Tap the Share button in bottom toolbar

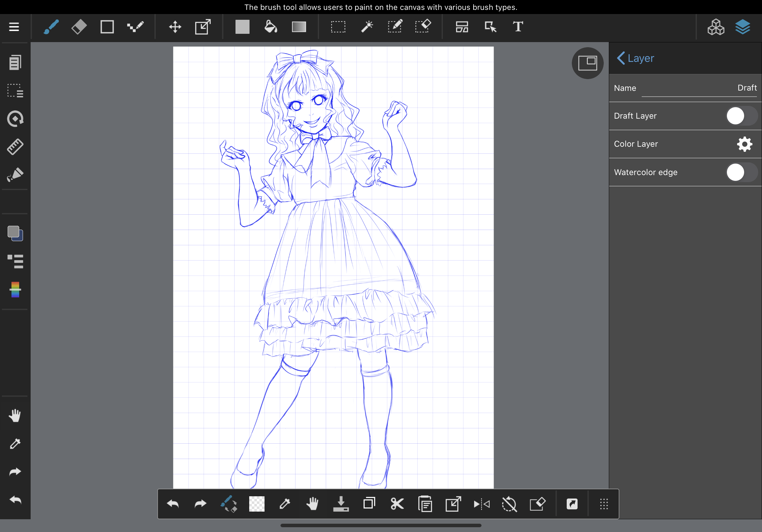572,504
